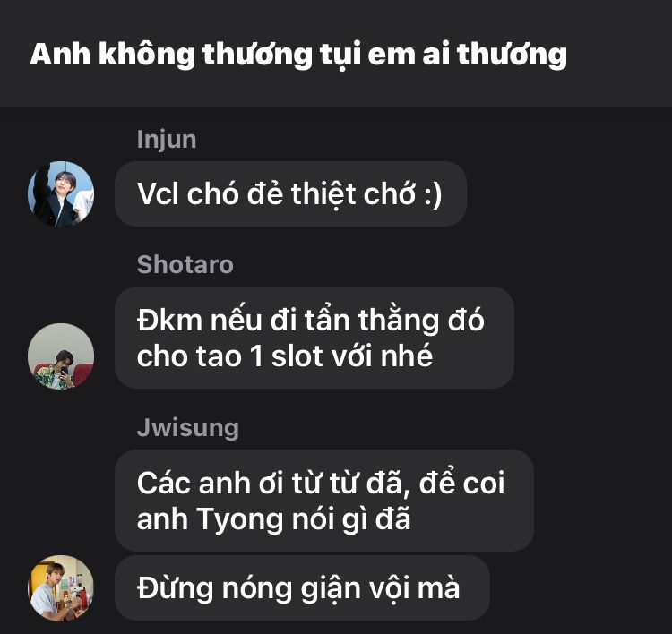Click 'thương' at the end of the chat title
The height and width of the screenshot is (634, 672).
(x=513, y=55)
